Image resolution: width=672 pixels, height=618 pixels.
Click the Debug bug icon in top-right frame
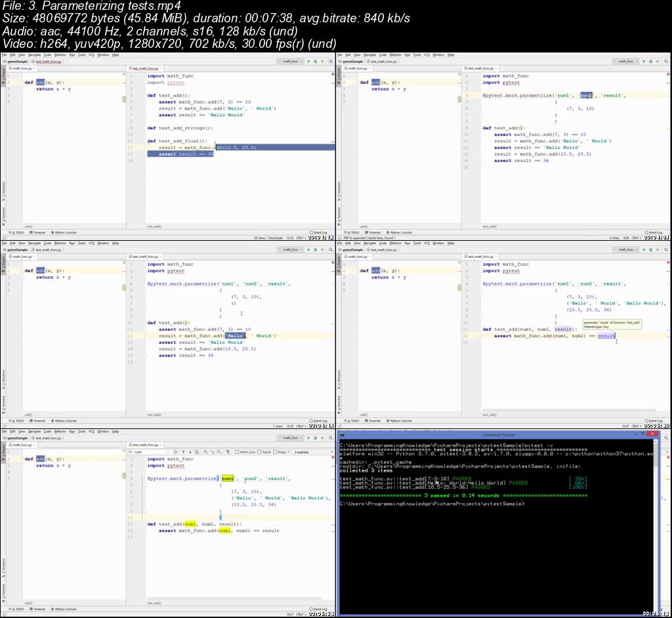click(x=651, y=61)
